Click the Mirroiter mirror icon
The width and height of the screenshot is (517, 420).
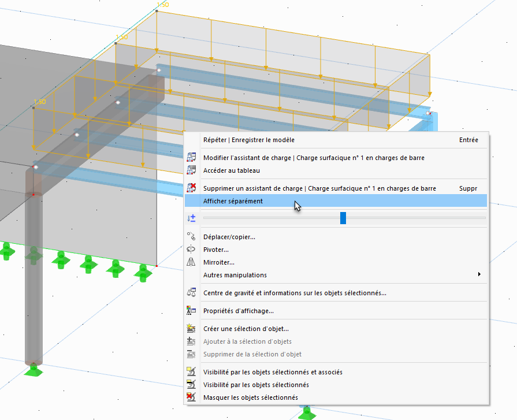click(191, 262)
